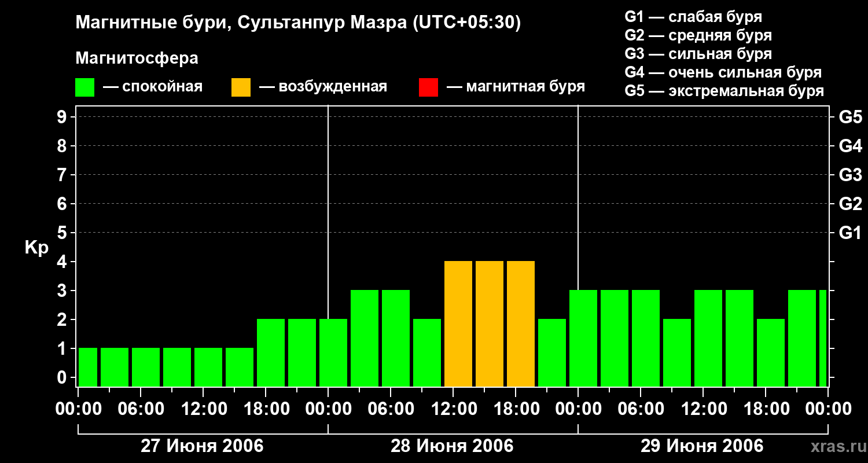Click the 'Магнитосфера' legend heading
The image size is (868, 463).
[x=137, y=58]
